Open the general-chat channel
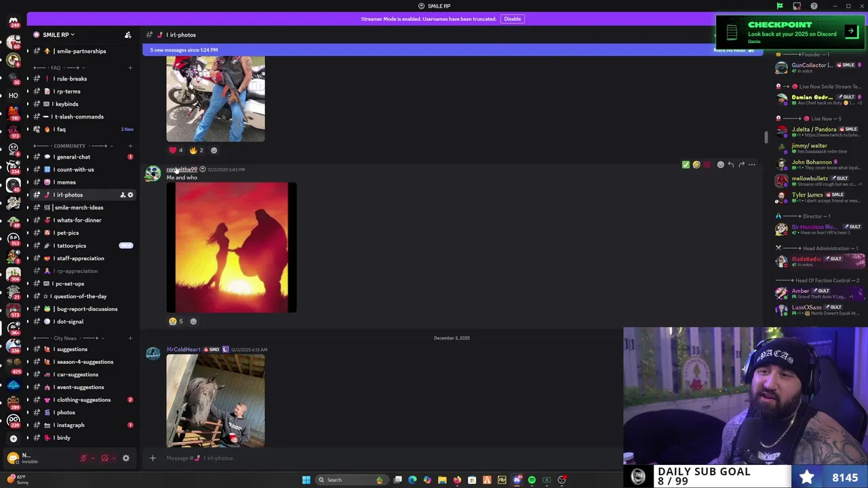 coord(82,157)
